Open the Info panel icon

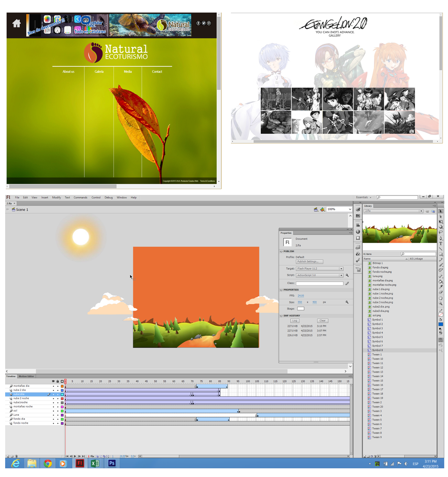[358, 232]
